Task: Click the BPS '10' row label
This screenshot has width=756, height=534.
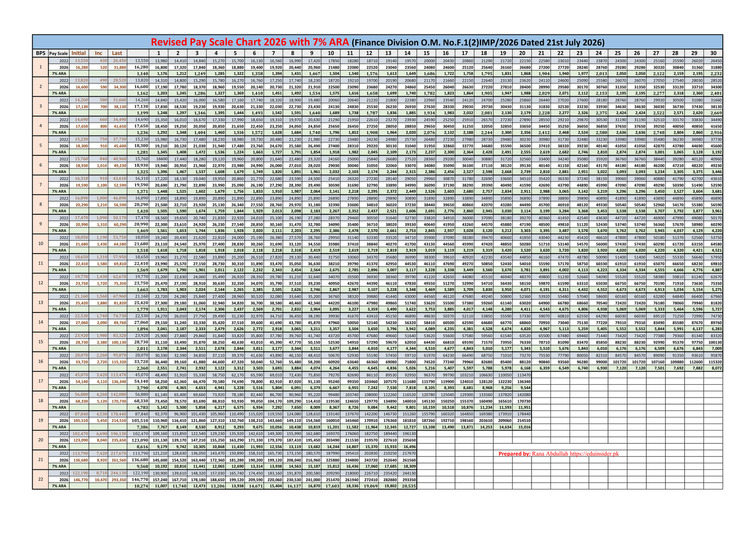Action: 41,243
